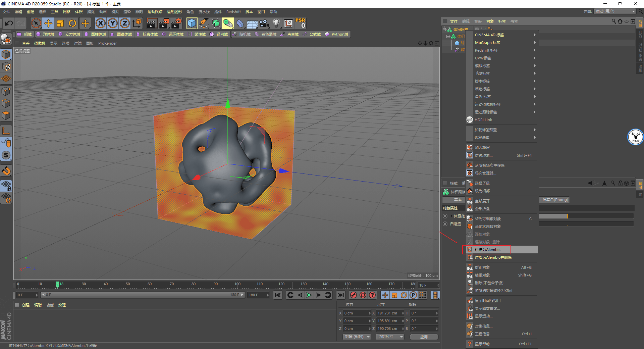The width and height of the screenshot is (644, 349).
Task: Toggle the Z axis lock
Action: click(x=124, y=23)
